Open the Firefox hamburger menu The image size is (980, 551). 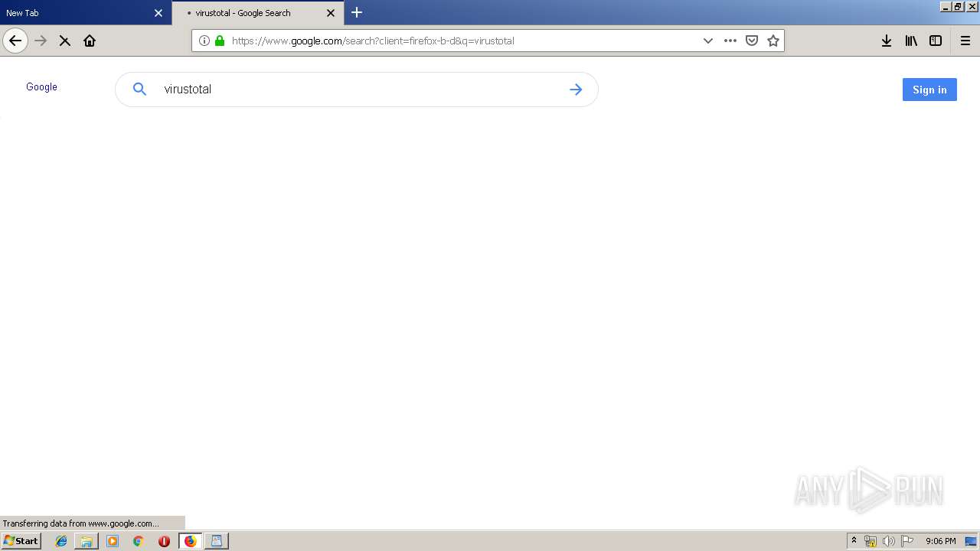pyautogui.click(x=965, y=41)
